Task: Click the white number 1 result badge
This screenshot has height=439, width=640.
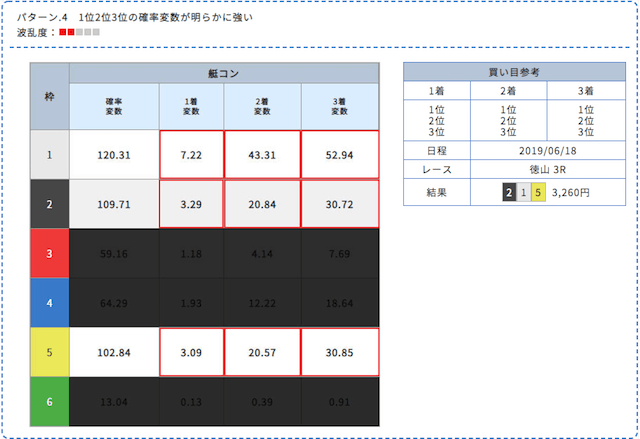Action: tap(524, 192)
